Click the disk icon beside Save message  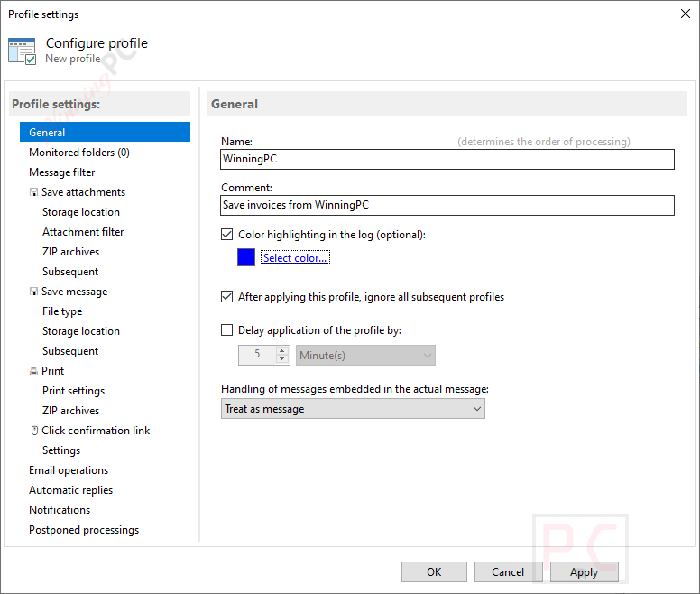33,292
